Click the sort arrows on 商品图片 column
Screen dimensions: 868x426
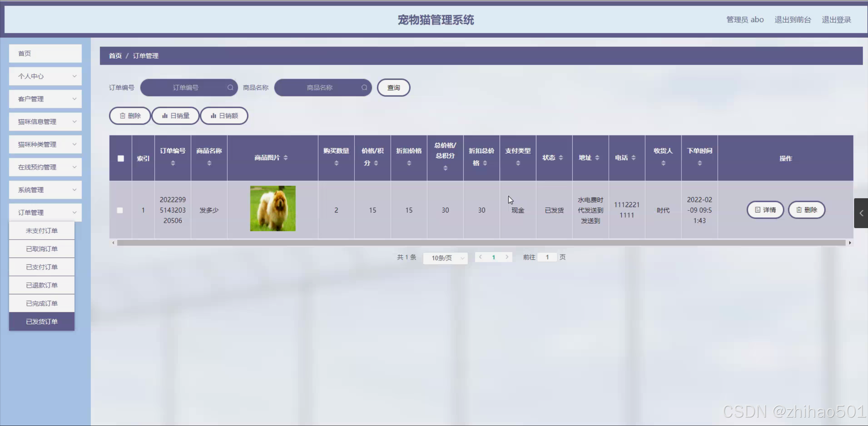click(286, 158)
